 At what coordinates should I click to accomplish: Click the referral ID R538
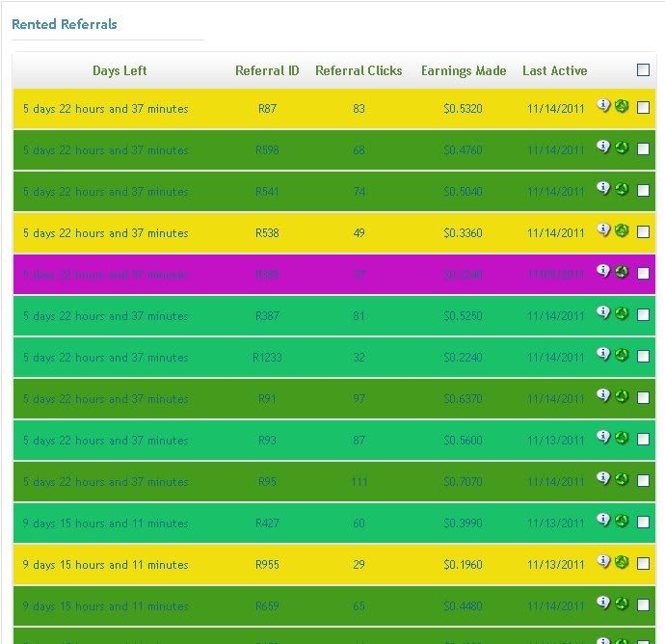click(267, 233)
